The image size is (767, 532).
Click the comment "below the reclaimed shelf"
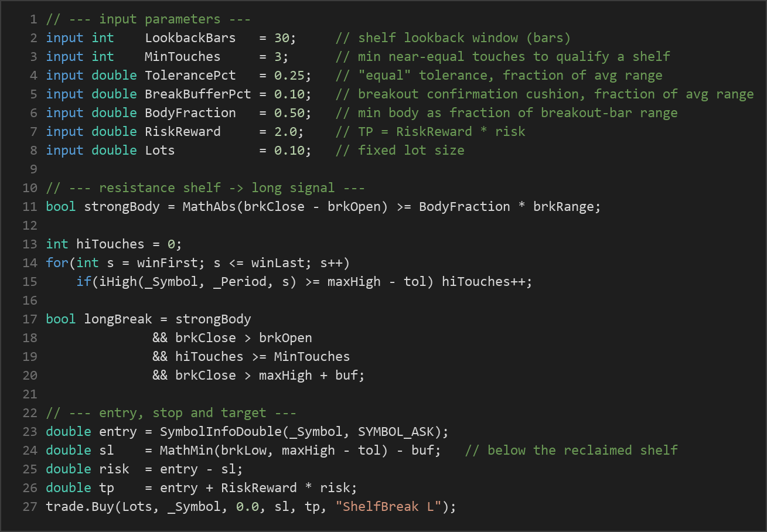pyautogui.click(x=582, y=450)
